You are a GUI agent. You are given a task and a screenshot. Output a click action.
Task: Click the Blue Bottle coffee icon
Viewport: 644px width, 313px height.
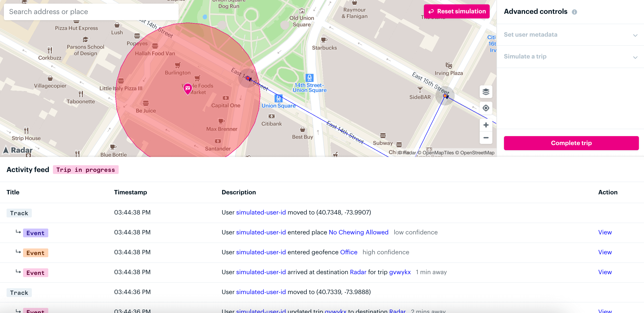tap(113, 147)
